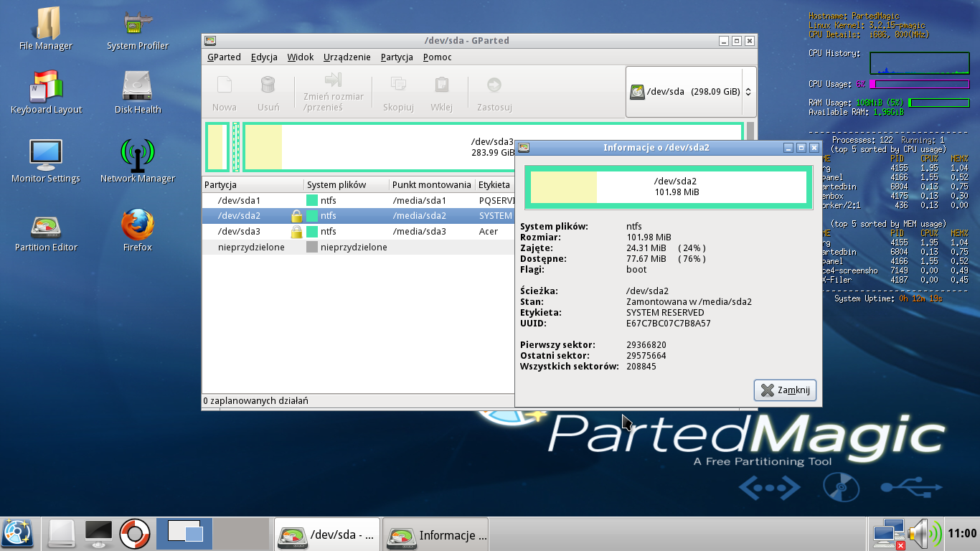The width and height of the screenshot is (980, 551).
Task: Click the SYSTEM RESERVED label in the info dialog
Action: [665, 313]
